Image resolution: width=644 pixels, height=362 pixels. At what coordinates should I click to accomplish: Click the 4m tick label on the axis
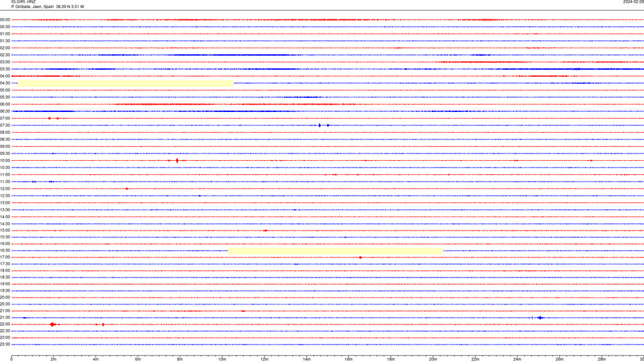(96, 359)
